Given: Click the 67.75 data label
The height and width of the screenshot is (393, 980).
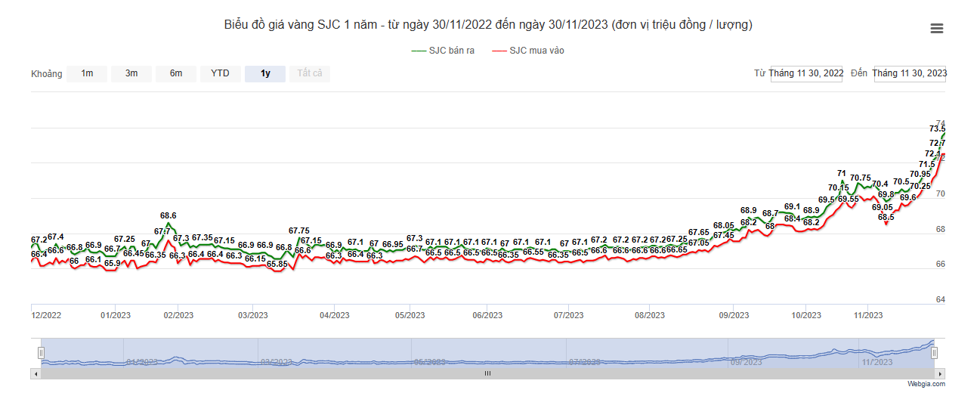Looking at the screenshot, I should coord(299,231).
